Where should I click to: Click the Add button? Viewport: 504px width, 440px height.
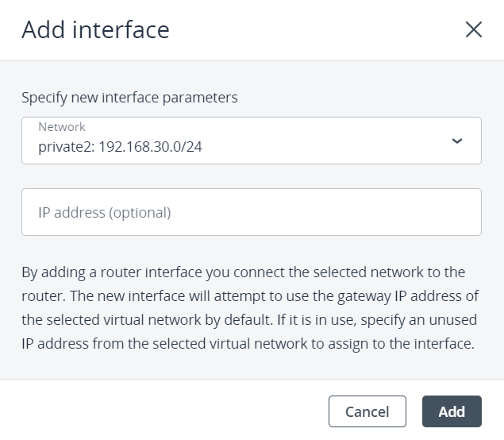click(x=452, y=411)
